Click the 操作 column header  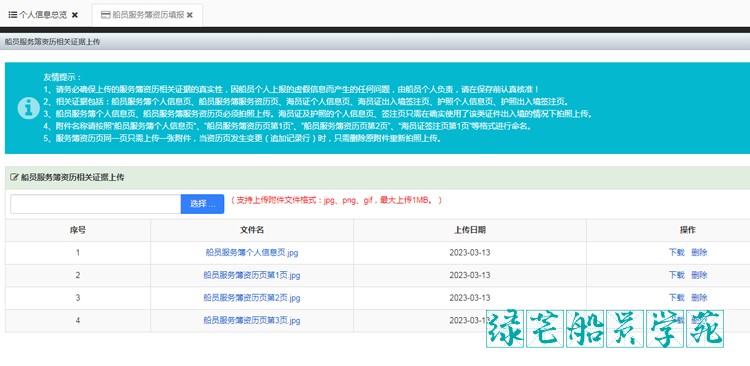(x=687, y=230)
